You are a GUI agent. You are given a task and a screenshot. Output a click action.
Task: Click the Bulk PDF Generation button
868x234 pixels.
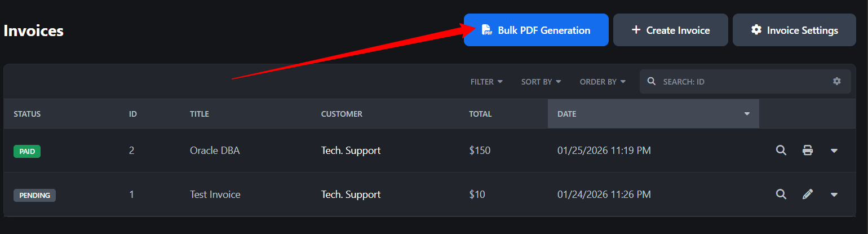click(536, 30)
